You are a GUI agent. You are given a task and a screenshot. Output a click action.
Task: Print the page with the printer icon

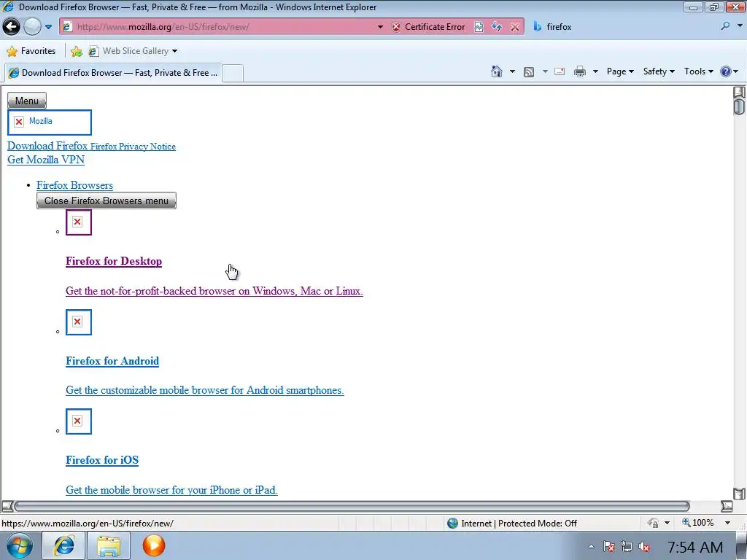click(580, 71)
